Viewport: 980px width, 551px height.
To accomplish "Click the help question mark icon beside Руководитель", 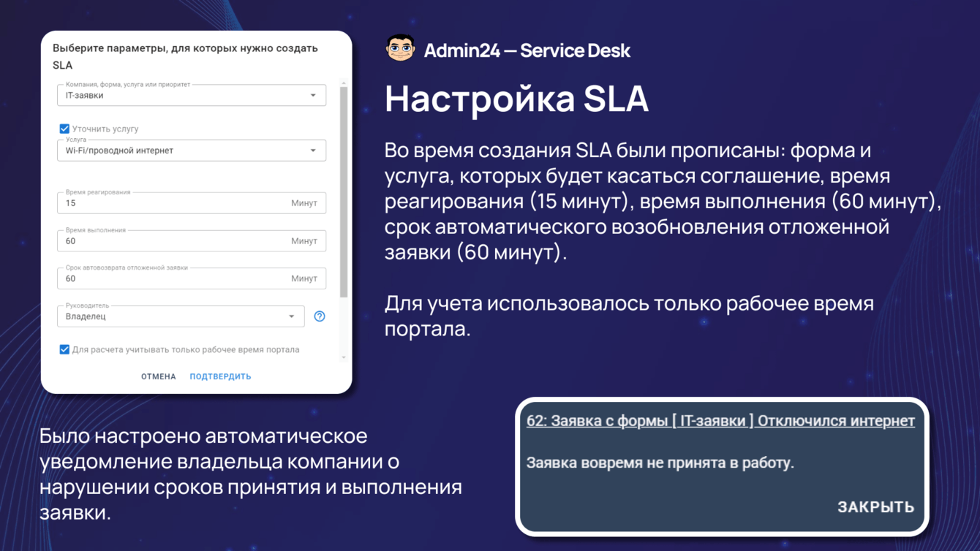I will point(320,316).
